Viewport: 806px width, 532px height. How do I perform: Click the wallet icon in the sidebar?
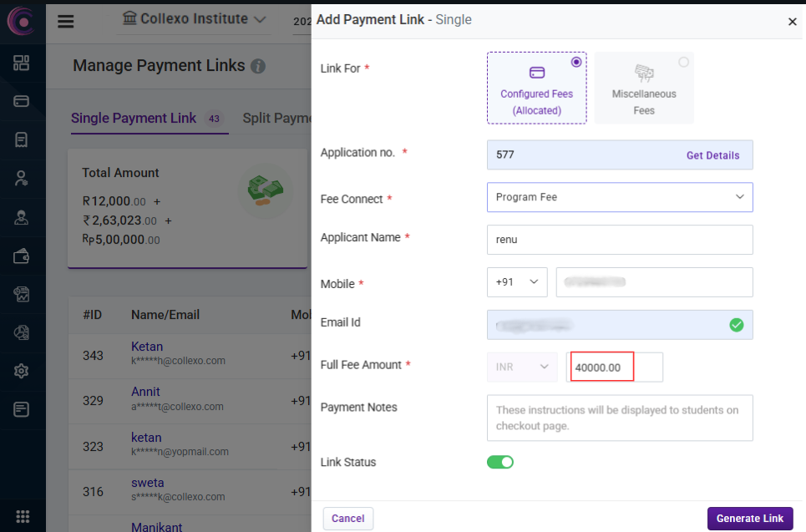22,256
